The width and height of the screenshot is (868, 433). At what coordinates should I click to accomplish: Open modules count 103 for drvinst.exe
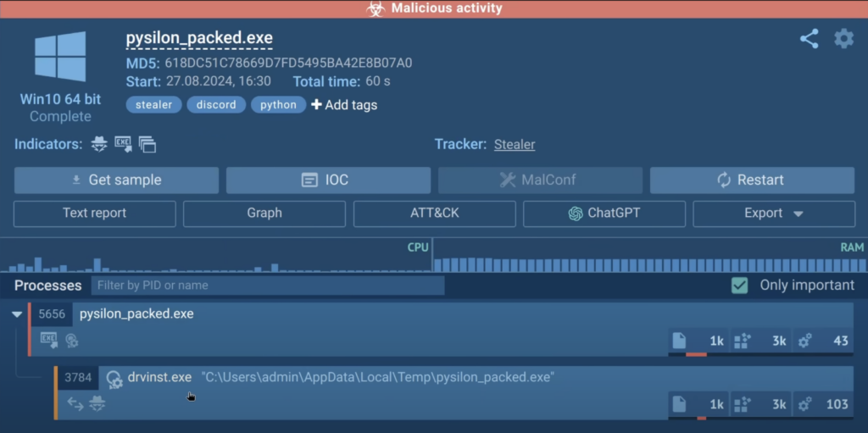[823, 405]
